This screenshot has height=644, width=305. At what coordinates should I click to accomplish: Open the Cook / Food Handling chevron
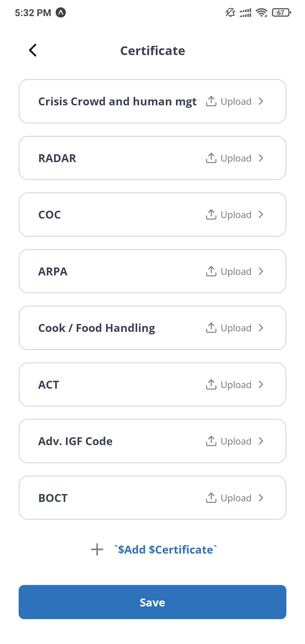coord(261,328)
